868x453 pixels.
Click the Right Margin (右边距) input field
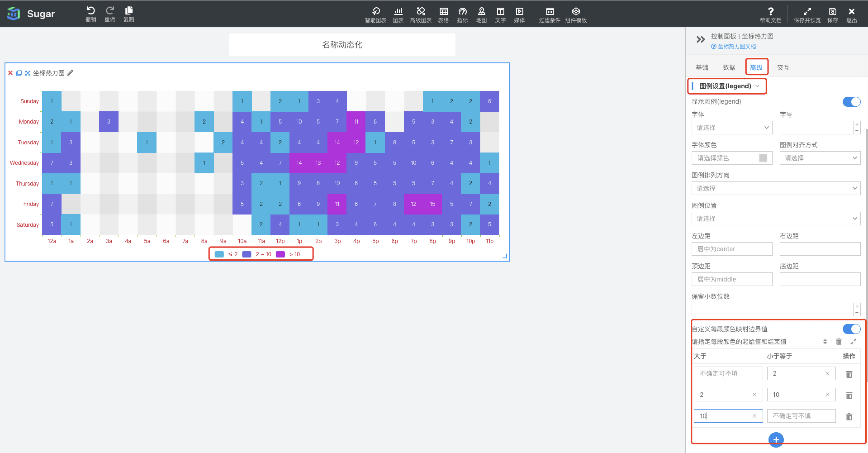click(820, 249)
